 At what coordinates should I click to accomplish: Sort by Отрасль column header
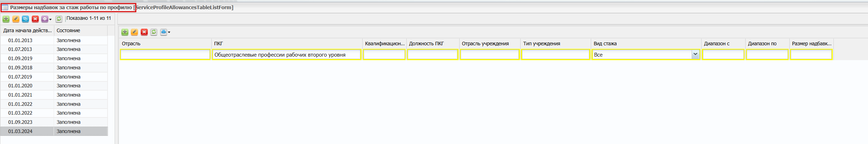[165, 44]
